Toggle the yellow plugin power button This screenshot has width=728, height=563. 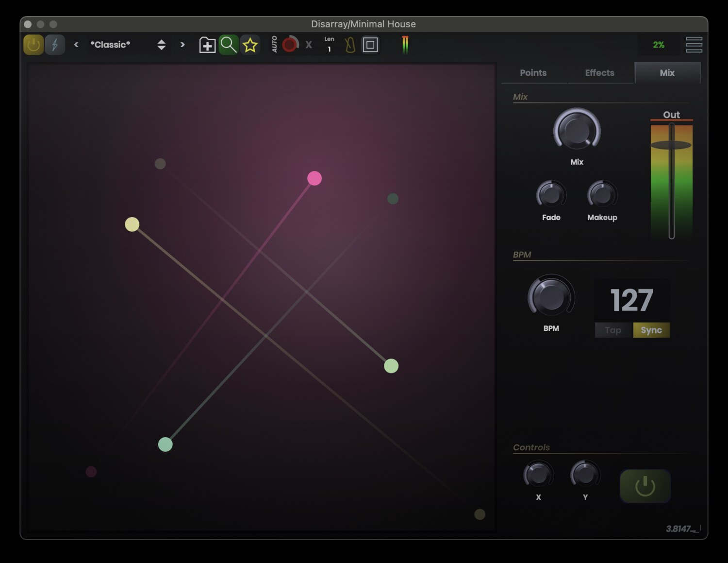(x=33, y=45)
